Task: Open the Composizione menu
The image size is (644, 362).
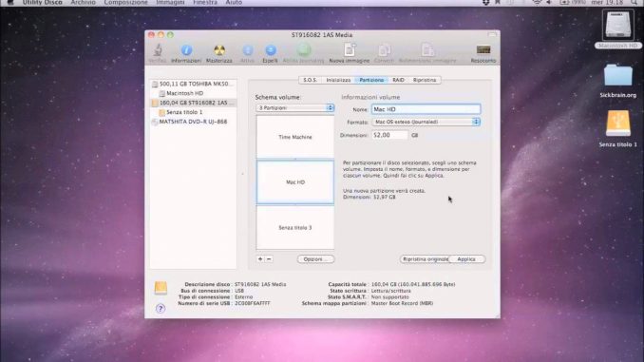Action: point(125,3)
